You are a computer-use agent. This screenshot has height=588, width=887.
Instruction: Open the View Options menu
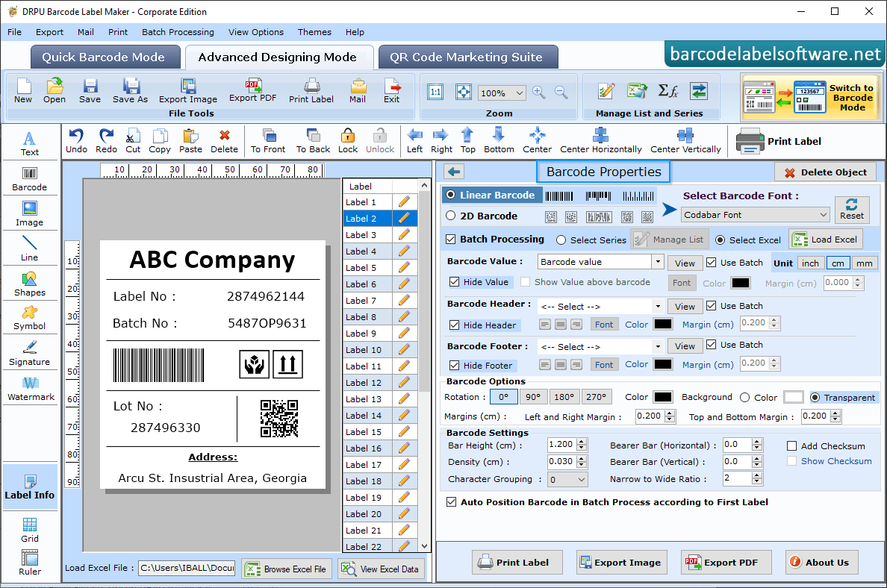pyautogui.click(x=255, y=32)
